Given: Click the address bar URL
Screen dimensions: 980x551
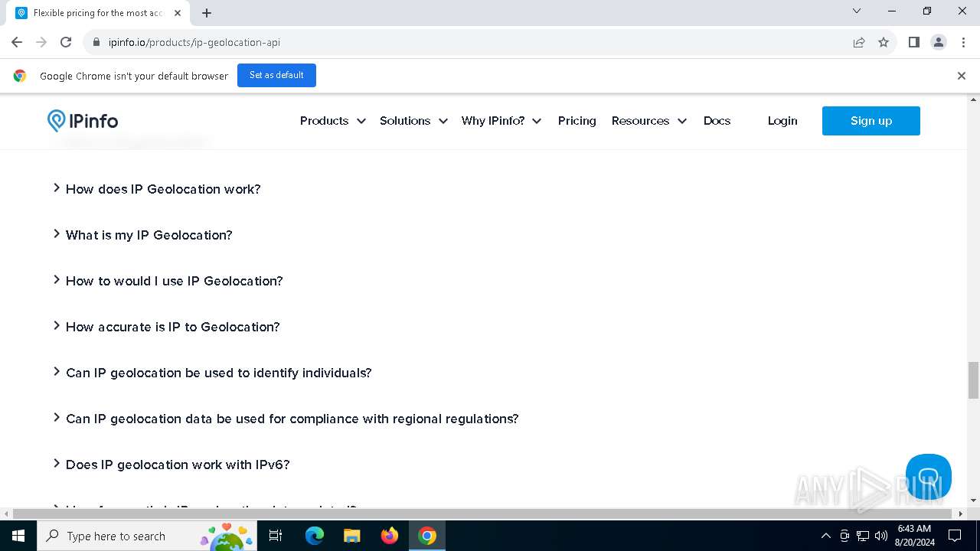Looking at the screenshot, I should click(x=194, y=42).
